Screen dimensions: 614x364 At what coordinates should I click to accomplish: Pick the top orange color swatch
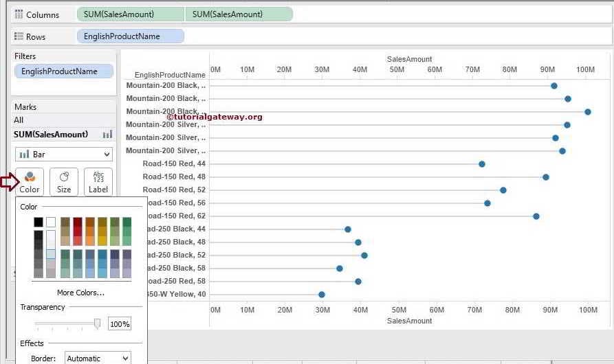(x=90, y=222)
